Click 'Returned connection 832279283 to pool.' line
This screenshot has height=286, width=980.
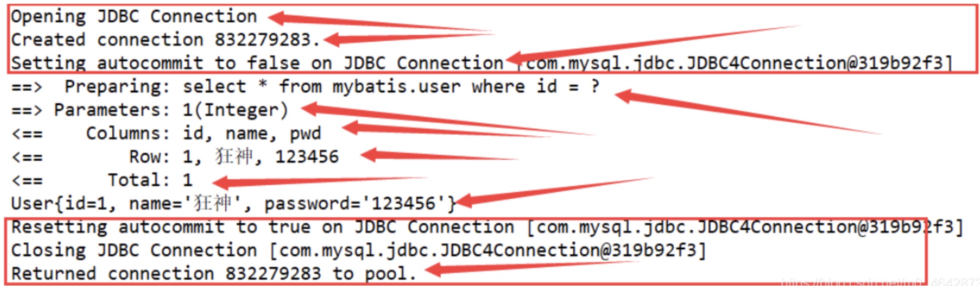[214, 274]
